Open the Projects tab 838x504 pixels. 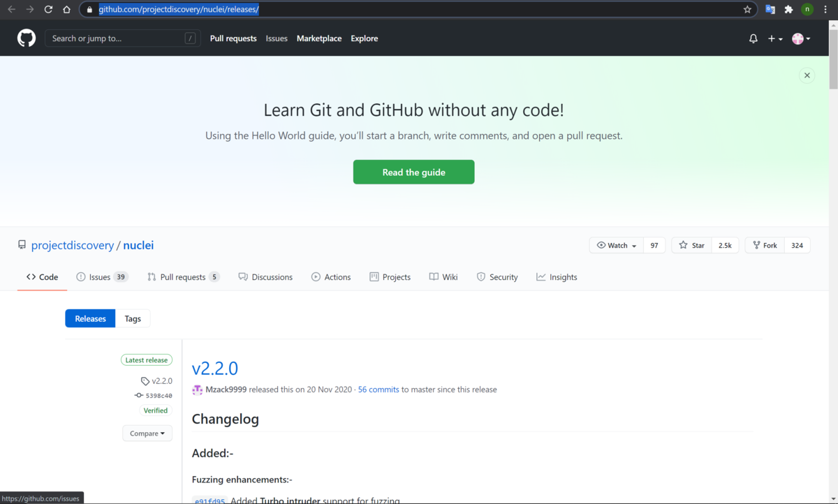pyautogui.click(x=390, y=277)
